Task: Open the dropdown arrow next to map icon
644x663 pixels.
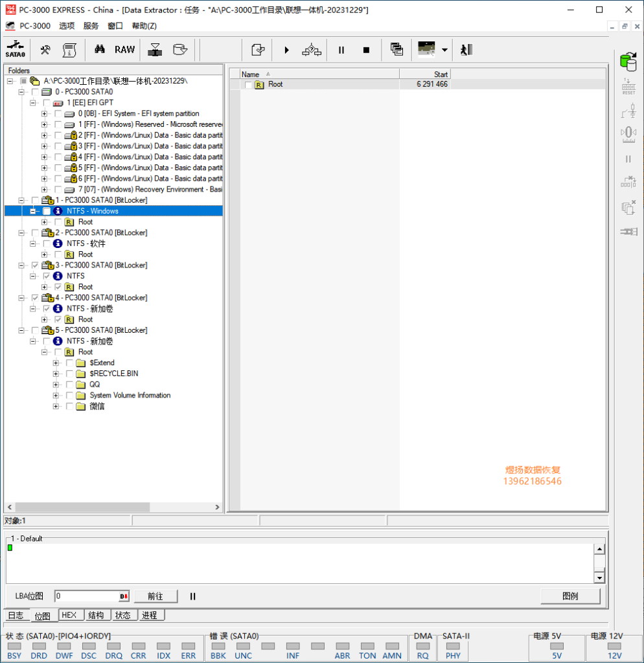Action: point(444,50)
